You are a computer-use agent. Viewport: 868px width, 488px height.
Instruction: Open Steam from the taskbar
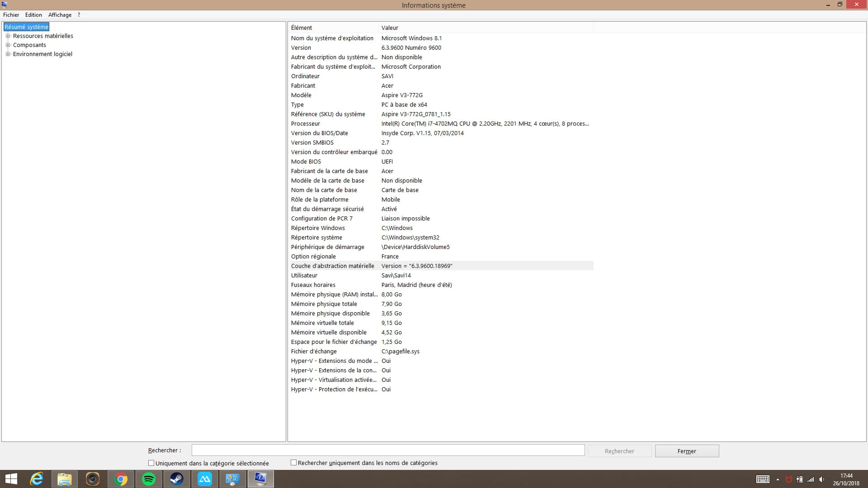[x=177, y=479]
